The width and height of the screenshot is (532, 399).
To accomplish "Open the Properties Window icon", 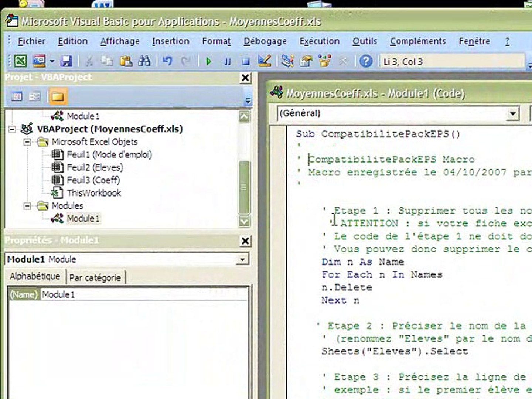I will [306, 61].
